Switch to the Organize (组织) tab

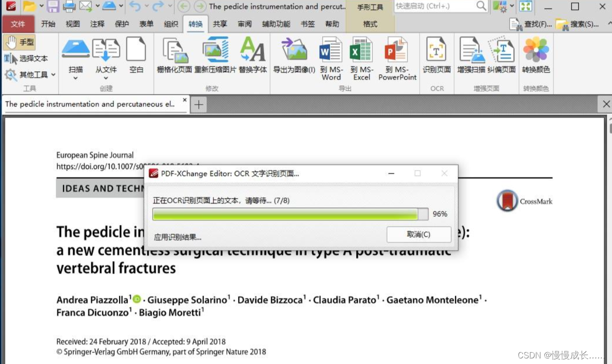tap(171, 24)
